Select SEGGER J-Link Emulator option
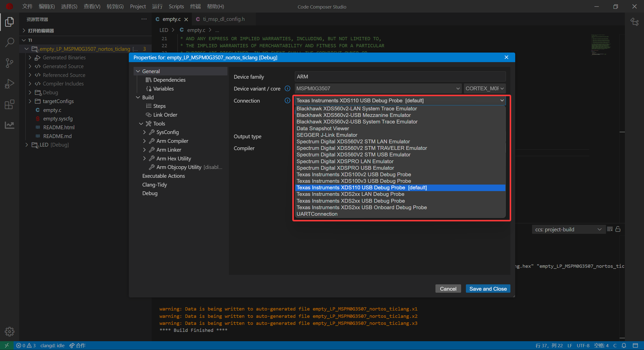This screenshot has width=644, height=350. pyautogui.click(x=327, y=135)
